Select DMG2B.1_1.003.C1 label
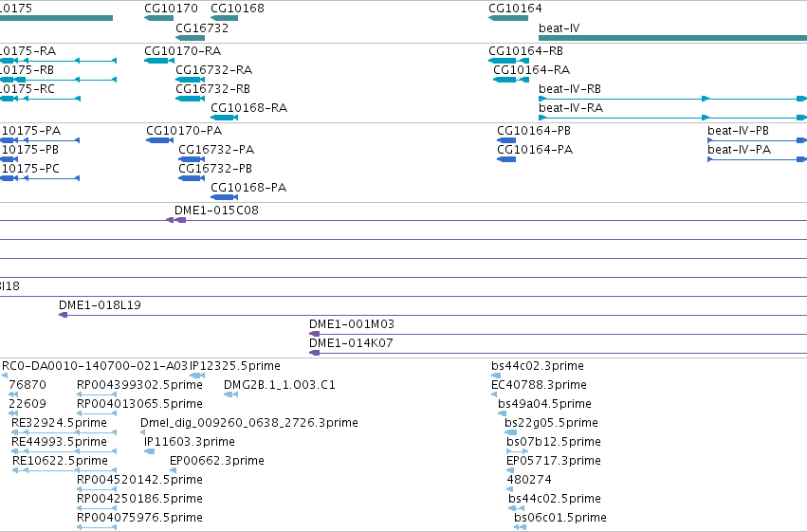 [280, 385]
